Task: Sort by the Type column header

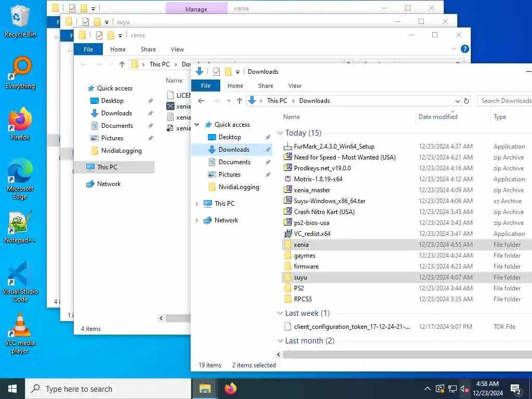Action: click(500, 117)
